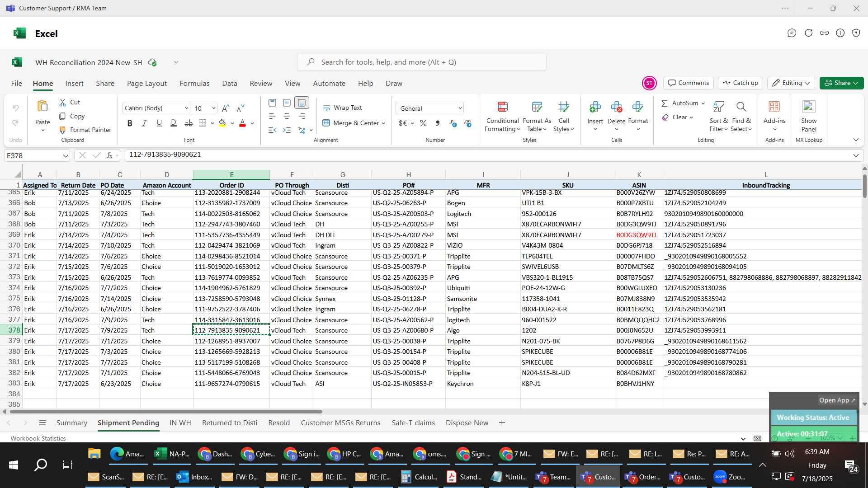The image size is (868, 488).
Task: Switch to the Safe-T claims sheet tab
Action: point(413,423)
